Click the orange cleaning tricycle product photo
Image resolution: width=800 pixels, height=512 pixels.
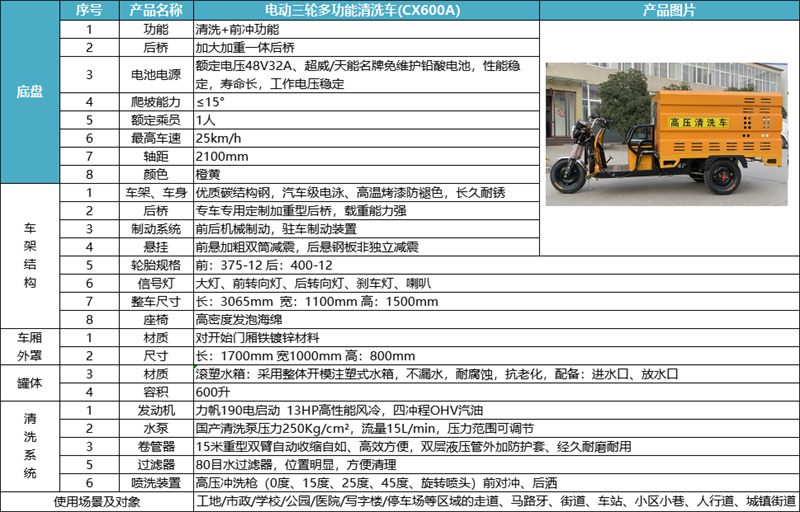click(x=668, y=128)
